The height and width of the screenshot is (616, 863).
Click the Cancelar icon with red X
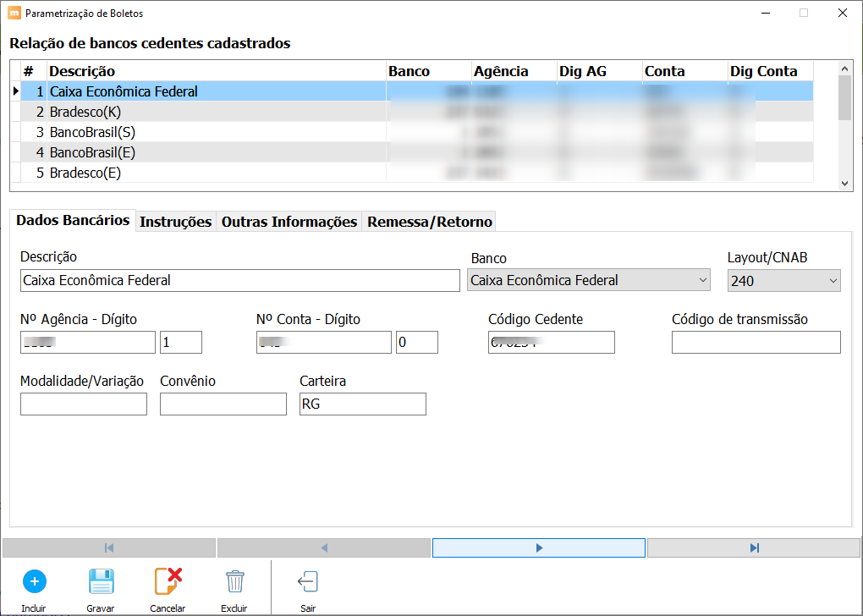(168, 582)
